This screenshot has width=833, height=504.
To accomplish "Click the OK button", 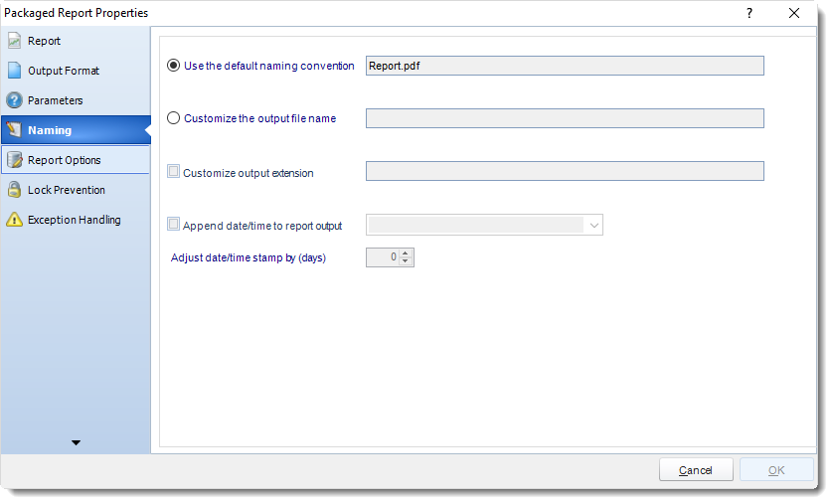I will click(x=776, y=470).
